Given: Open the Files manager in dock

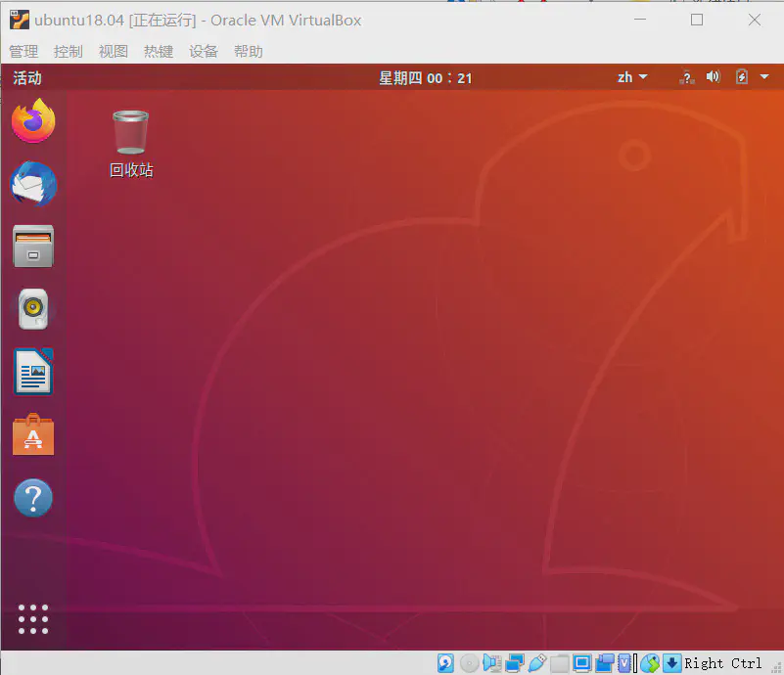Looking at the screenshot, I should tap(33, 247).
